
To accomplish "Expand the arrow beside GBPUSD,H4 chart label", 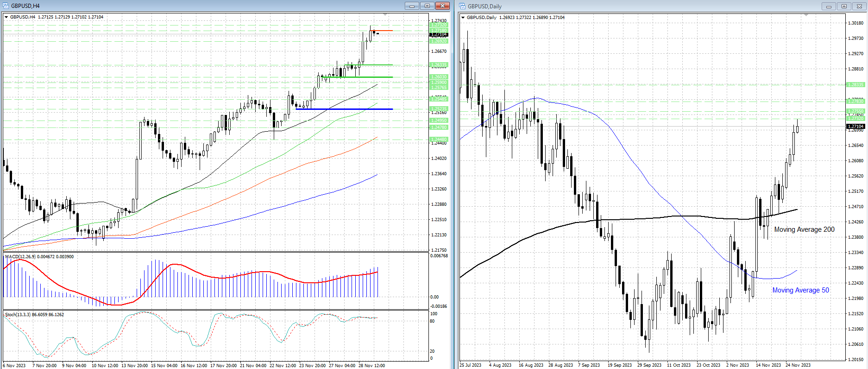I will pos(6,17).
